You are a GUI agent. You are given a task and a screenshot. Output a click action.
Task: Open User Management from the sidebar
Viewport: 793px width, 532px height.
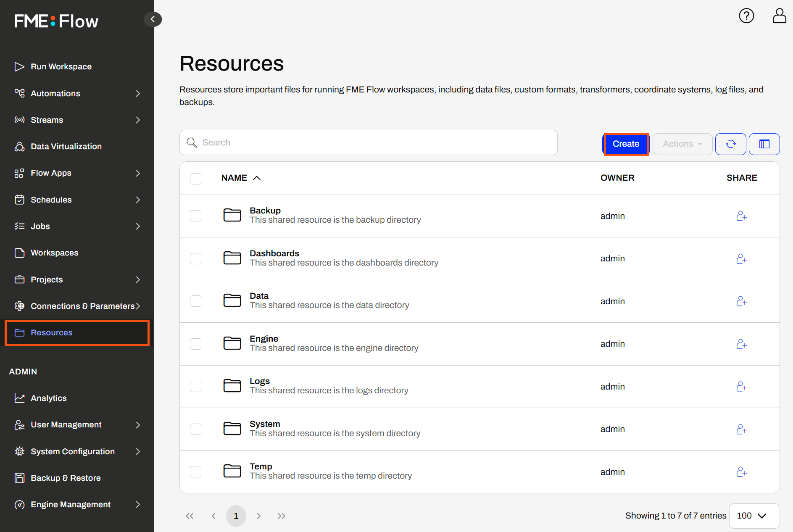pos(66,424)
